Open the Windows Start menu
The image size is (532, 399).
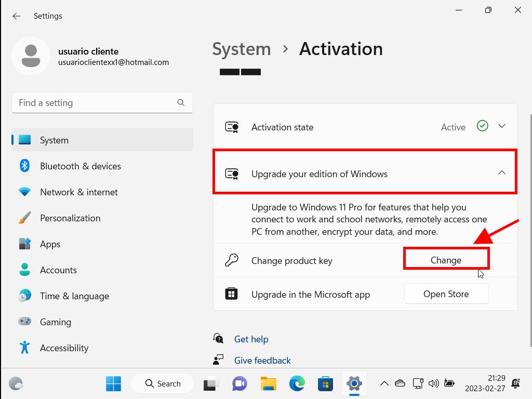pos(113,383)
